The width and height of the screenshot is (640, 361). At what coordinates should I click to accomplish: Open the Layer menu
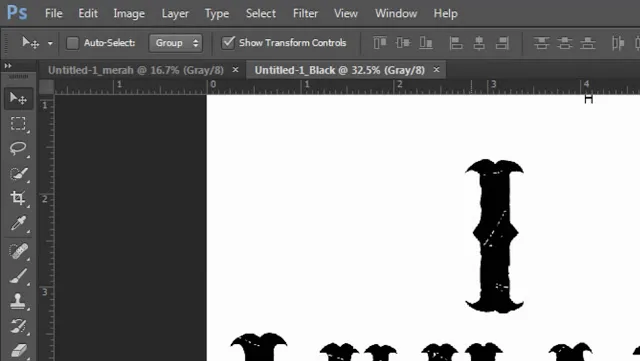click(175, 13)
